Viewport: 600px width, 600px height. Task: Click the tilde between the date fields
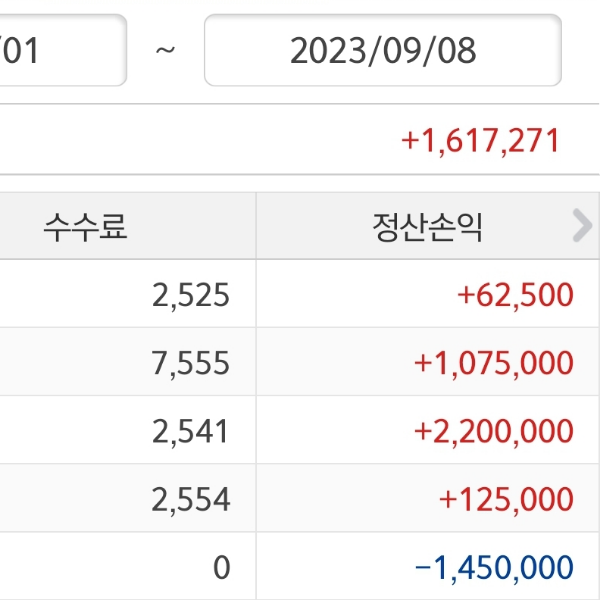pyautogui.click(x=166, y=50)
